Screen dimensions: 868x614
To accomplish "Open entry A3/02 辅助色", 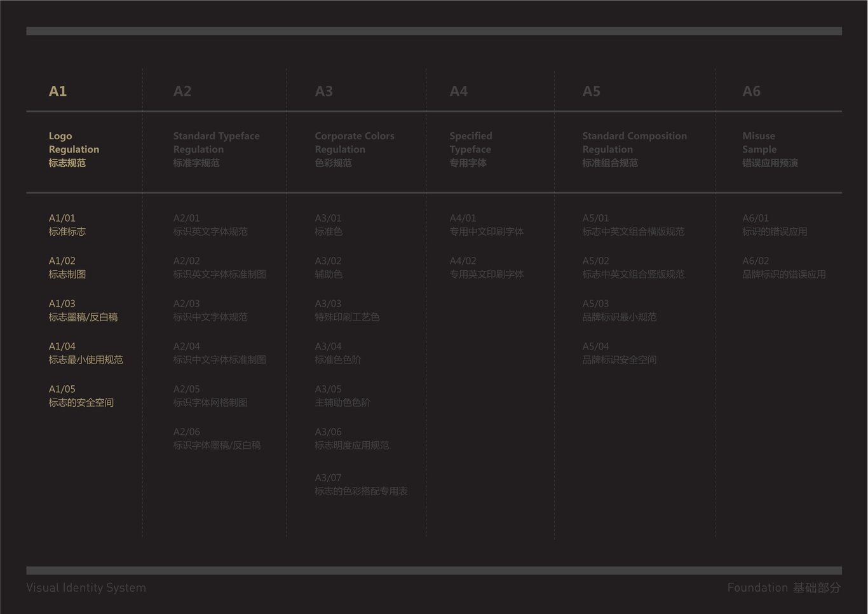I will (x=329, y=268).
